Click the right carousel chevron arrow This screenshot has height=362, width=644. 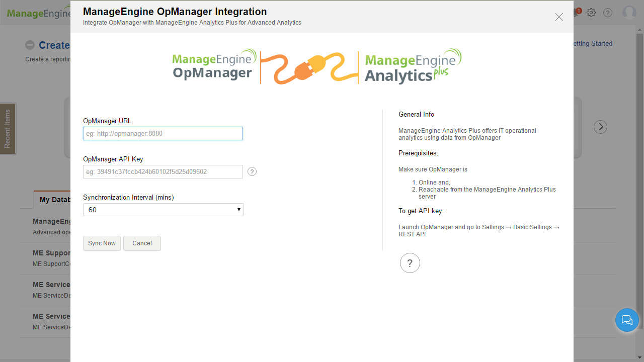click(600, 127)
